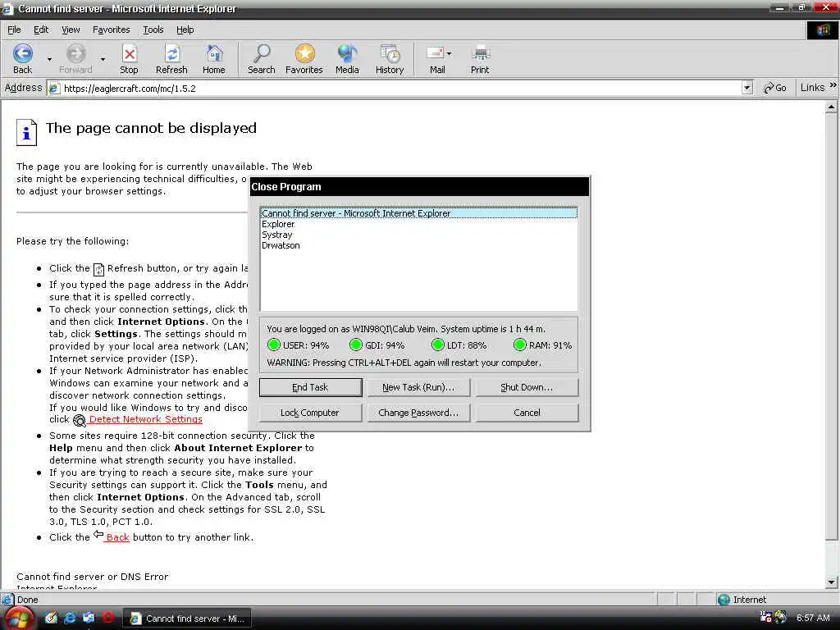Click the IE title bar icon
The width and height of the screenshot is (840, 630).
pyautogui.click(x=7, y=8)
